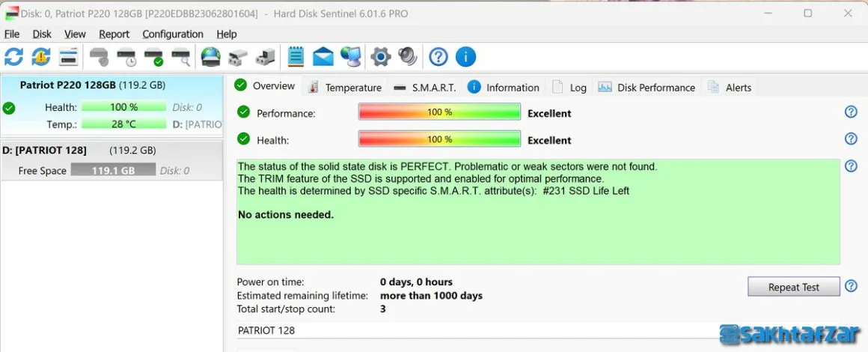The width and height of the screenshot is (868, 352).
Task: Open the Report menu
Action: (114, 34)
